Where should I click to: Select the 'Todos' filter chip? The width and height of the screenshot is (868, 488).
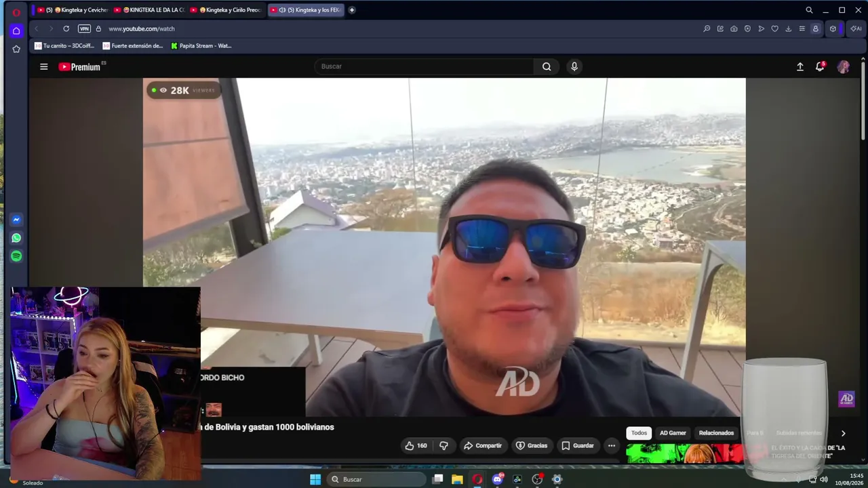(x=639, y=433)
